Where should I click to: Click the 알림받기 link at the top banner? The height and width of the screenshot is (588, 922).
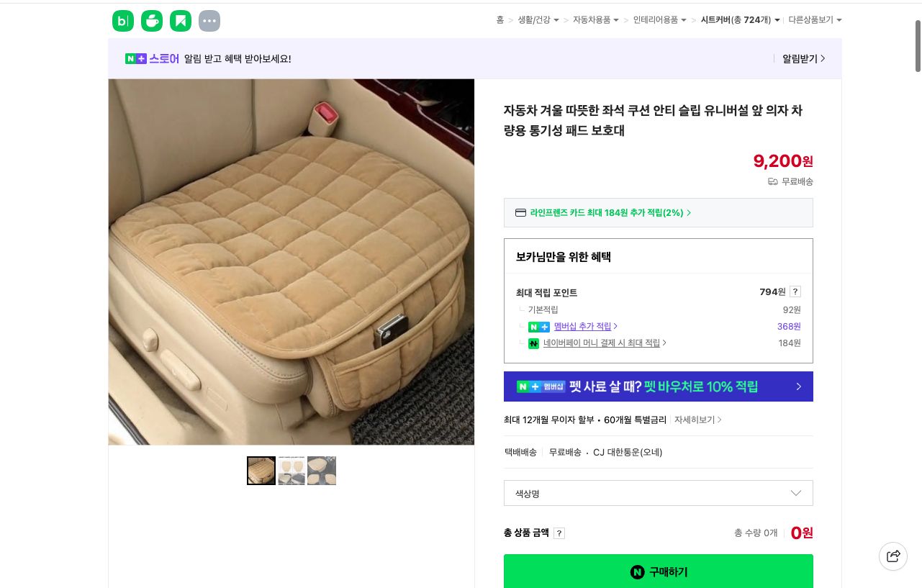(800, 58)
